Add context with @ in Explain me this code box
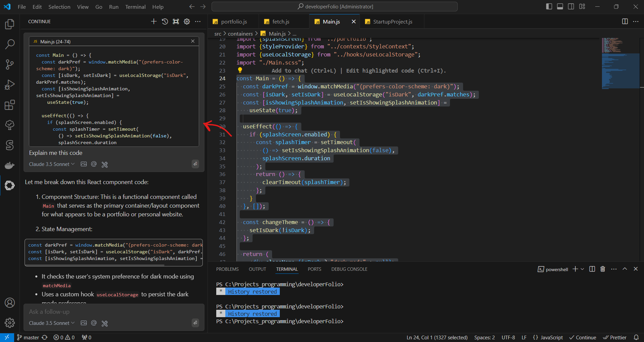This screenshot has width=644, height=342. [94, 164]
